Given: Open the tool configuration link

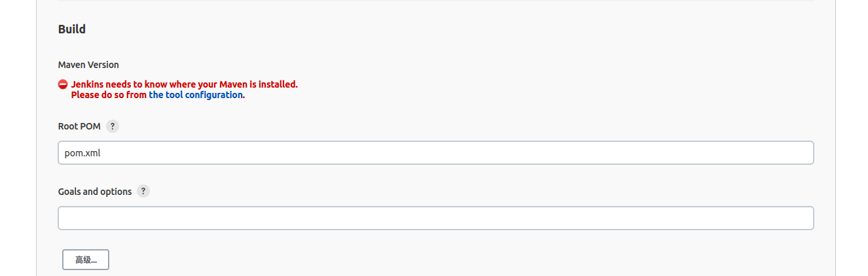Looking at the screenshot, I should (196, 95).
